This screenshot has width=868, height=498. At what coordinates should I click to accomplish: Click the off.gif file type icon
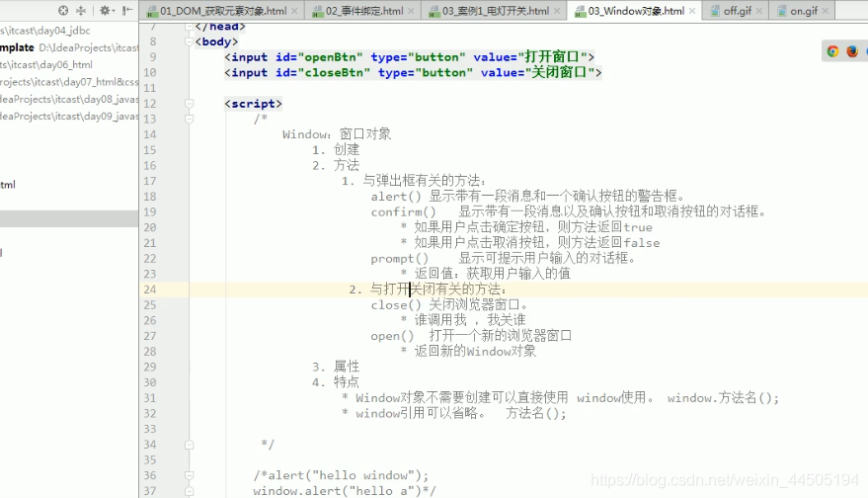[x=715, y=11]
